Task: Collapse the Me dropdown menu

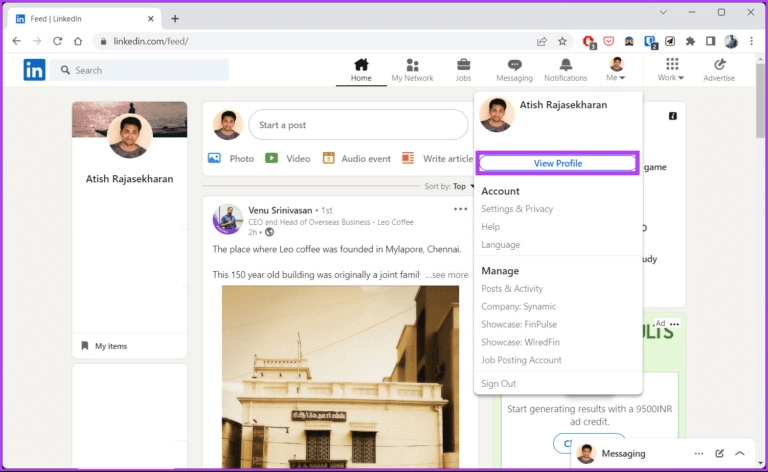Action: click(616, 70)
